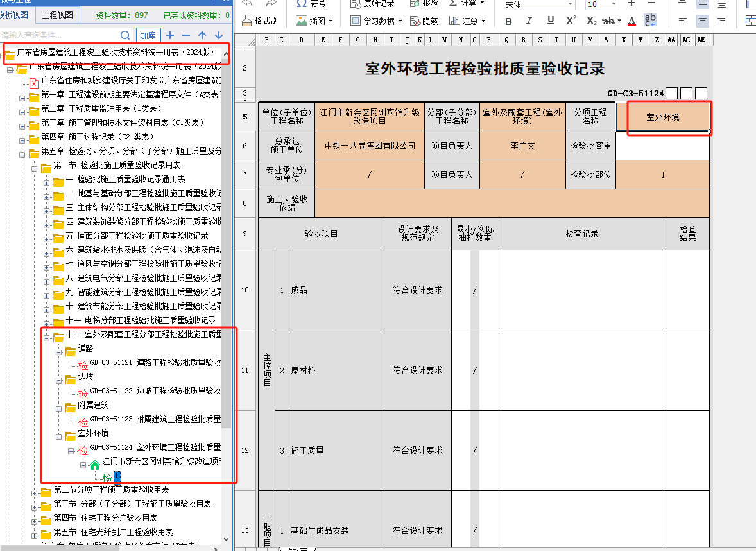This screenshot has width=756, height=551.
Task: Click the 施工、验收依据 value cell
Action: pyautogui.click(x=512, y=203)
